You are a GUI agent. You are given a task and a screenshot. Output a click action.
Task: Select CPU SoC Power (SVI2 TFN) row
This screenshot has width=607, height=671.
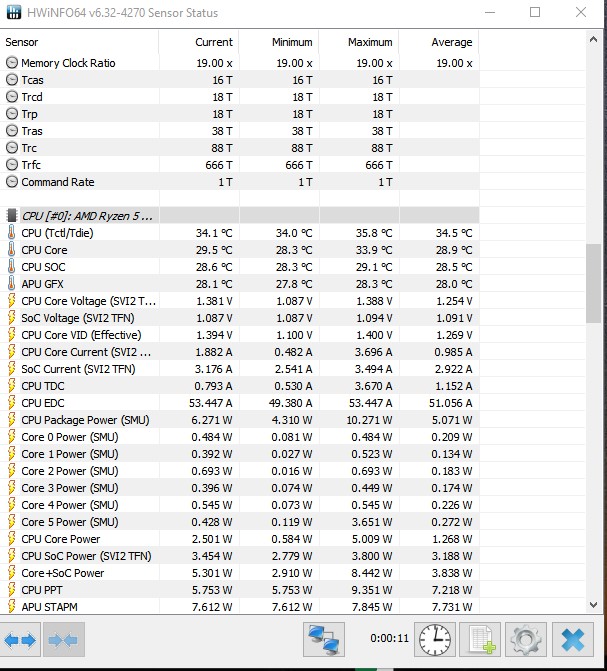coord(239,556)
